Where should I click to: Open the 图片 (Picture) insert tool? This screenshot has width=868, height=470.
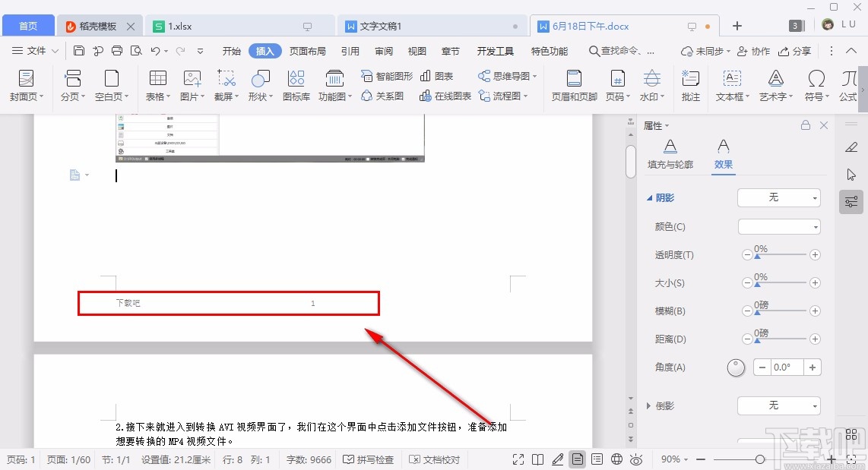[192, 84]
